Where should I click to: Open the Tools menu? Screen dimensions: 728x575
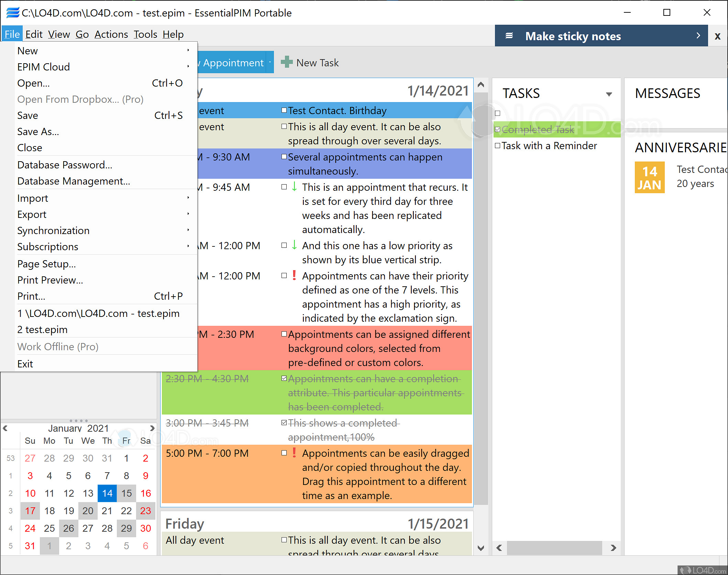(145, 34)
